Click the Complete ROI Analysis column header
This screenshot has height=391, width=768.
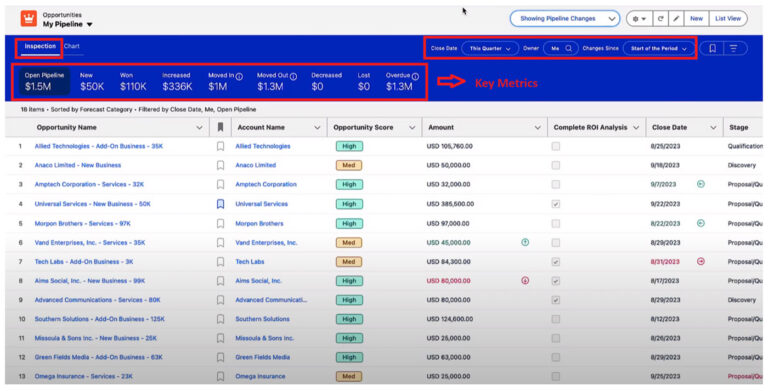pos(590,127)
